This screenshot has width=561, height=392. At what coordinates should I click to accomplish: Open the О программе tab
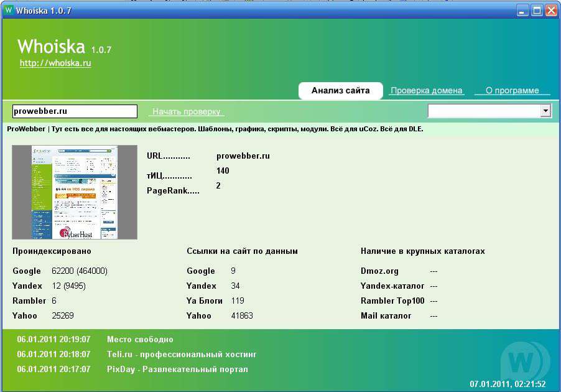512,91
